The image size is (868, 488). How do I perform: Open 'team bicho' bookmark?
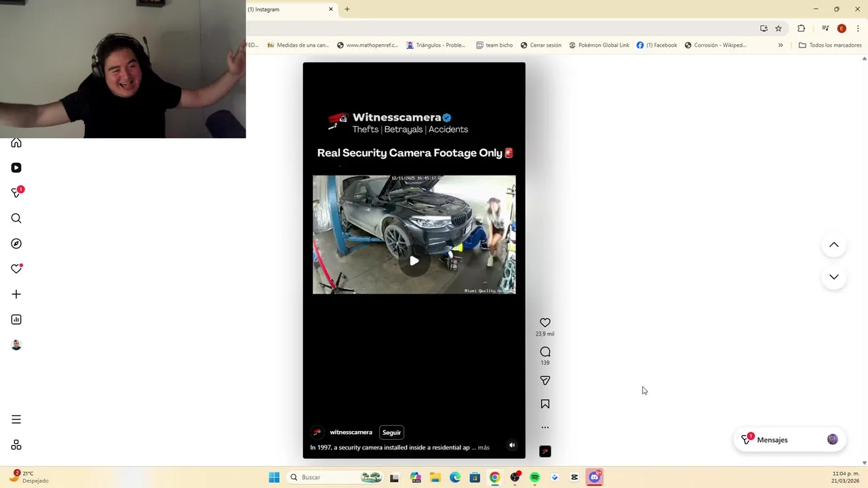[494, 45]
